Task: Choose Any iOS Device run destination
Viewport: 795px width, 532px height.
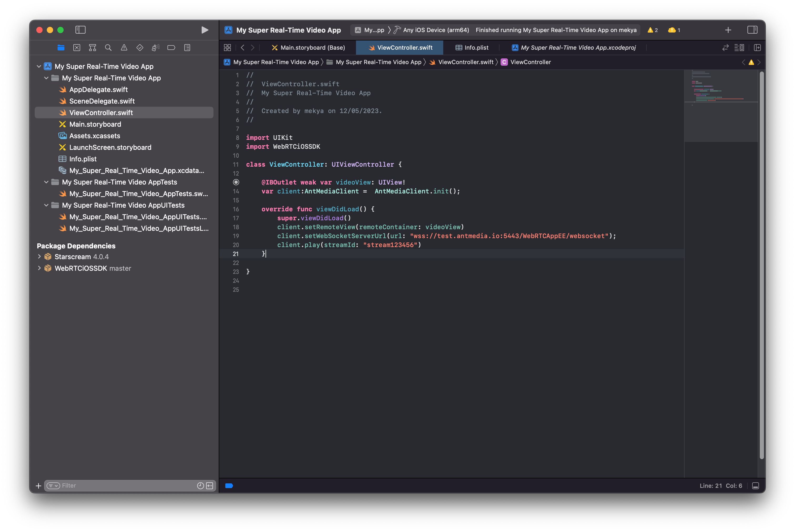Action: click(x=432, y=30)
